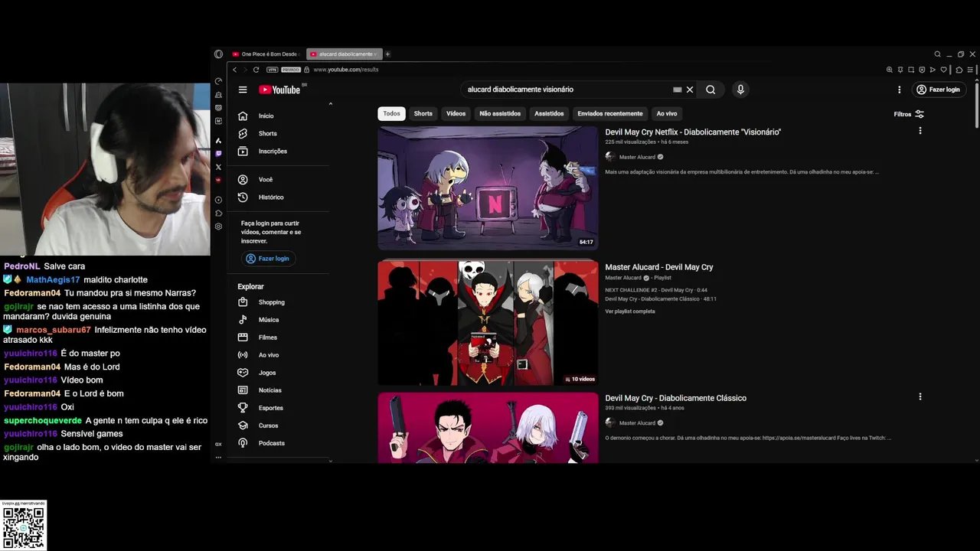Open Twitch in the Opera sidebar
The width and height of the screenshot is (980, 551).
(219, 154)
